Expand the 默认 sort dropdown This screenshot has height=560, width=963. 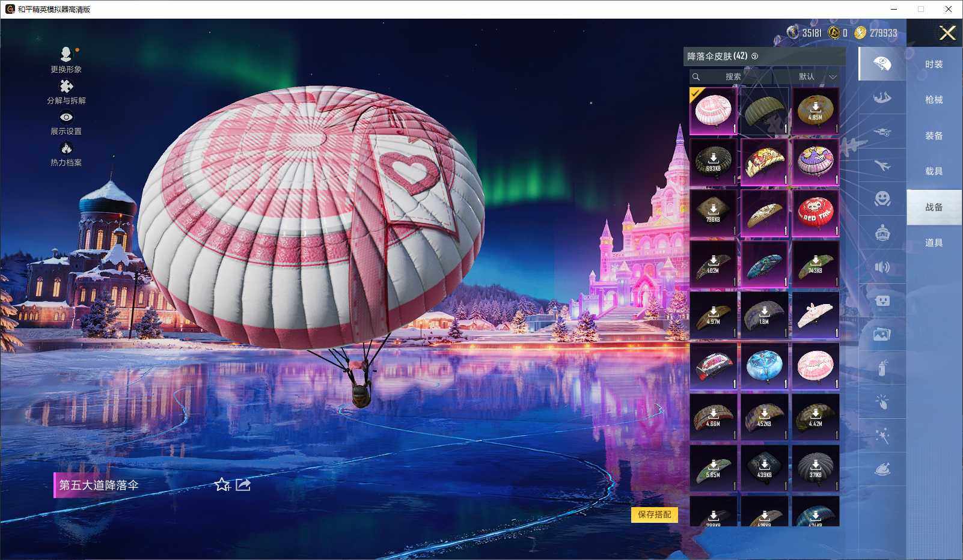(815, 77)
